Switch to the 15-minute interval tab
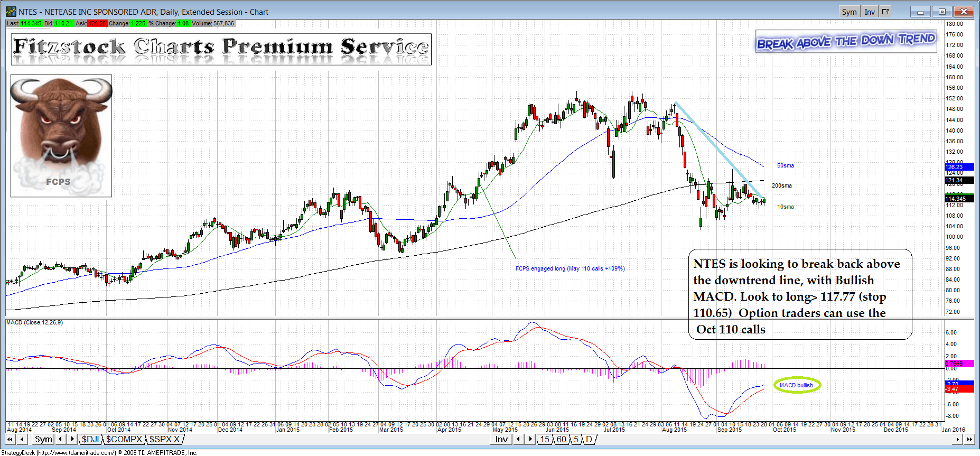Screen dimensions: 980x456 544,439
